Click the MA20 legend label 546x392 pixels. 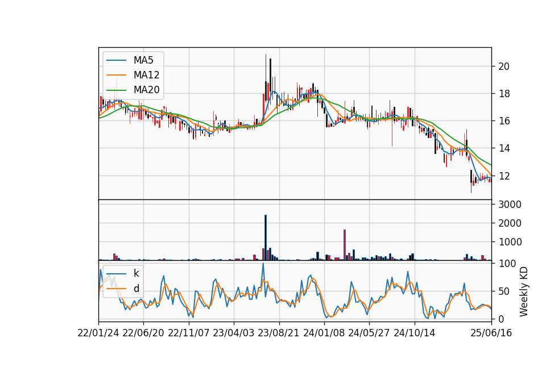click(146, 90)
